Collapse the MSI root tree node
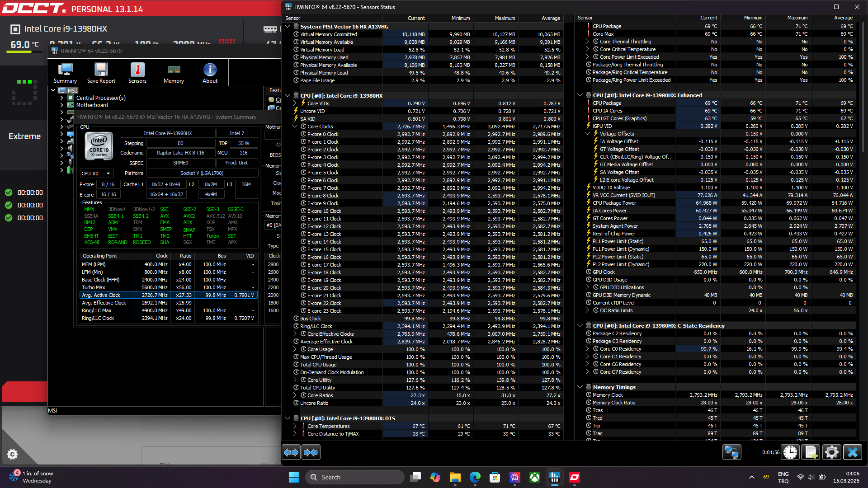This screenshot has width=868, height=488. [53, 90]
